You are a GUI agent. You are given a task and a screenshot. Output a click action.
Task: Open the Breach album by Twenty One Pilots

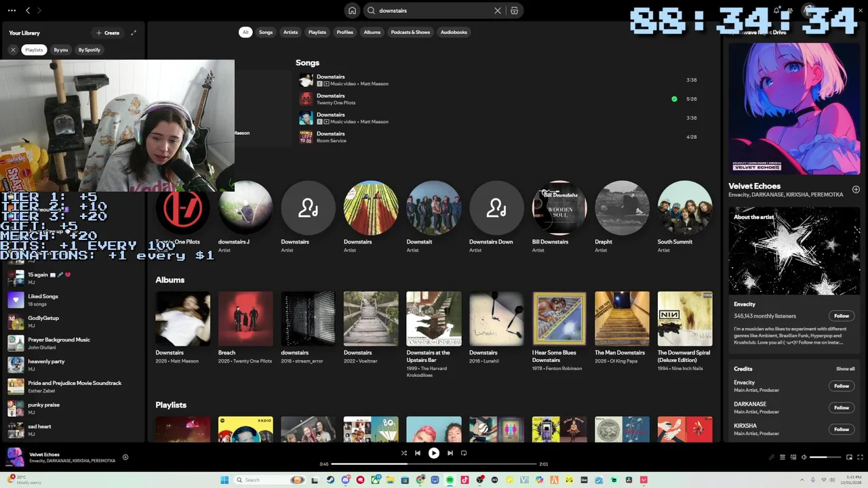click(x=245, y=328)
